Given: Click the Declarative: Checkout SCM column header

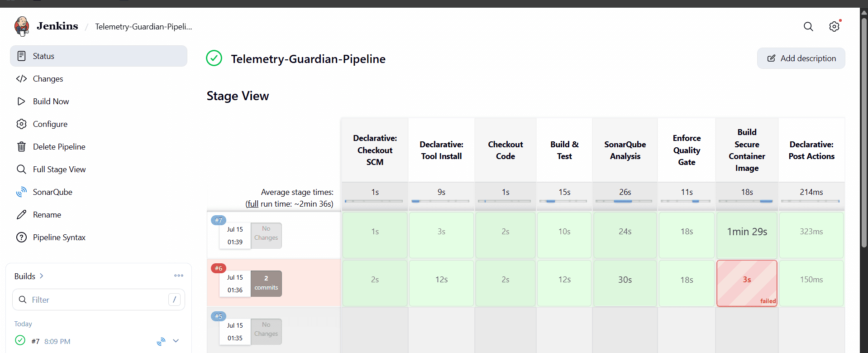Looking at the screenshot, I should coord(375,150).
